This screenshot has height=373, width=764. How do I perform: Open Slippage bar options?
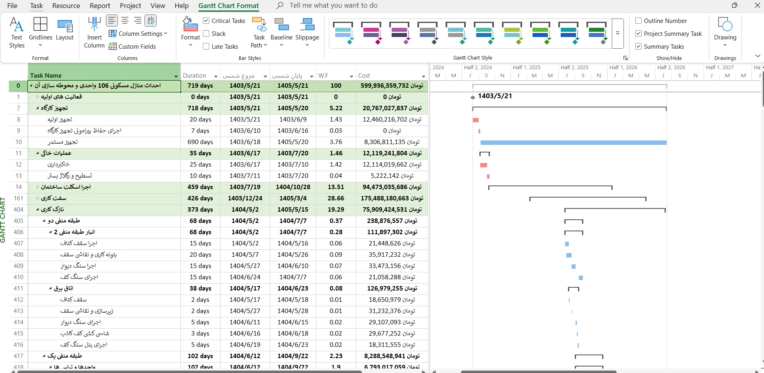click(307, 33)
